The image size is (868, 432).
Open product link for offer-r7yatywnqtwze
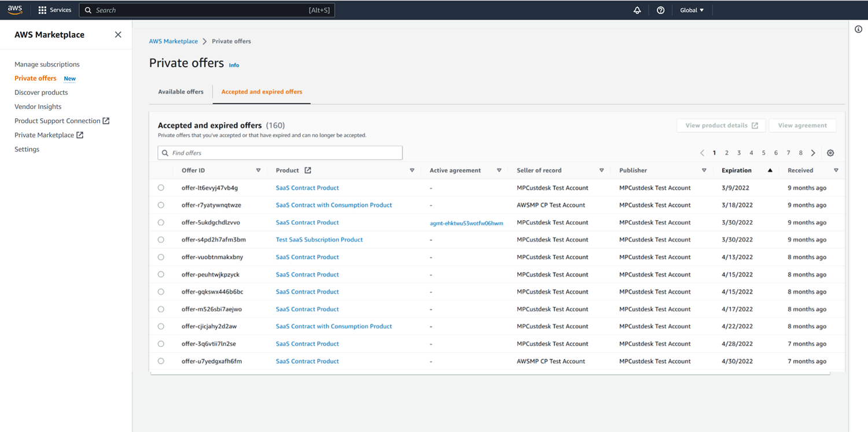(x=334, y=205)
